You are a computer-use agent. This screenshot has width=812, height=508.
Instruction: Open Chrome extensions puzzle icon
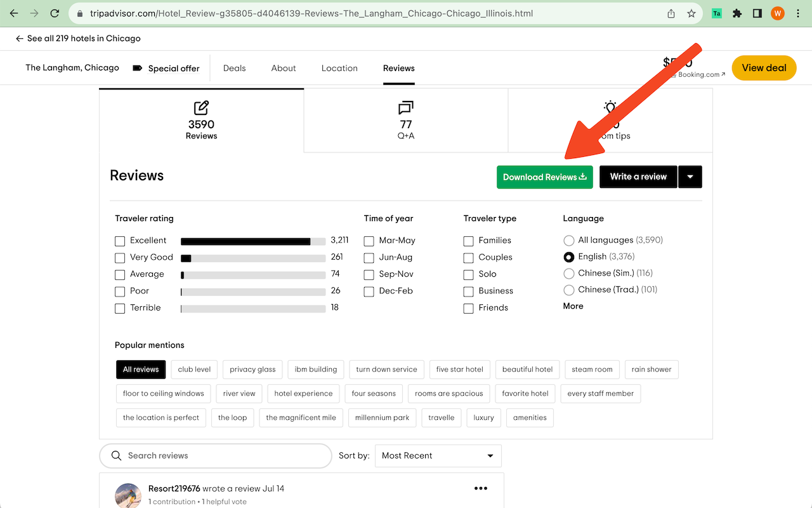737,13
